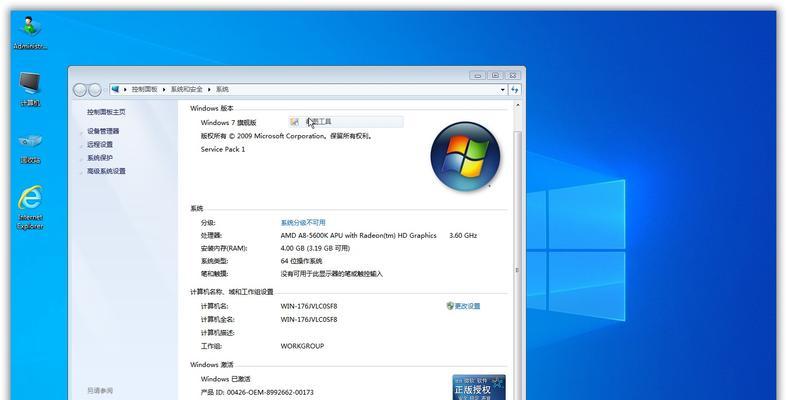Launch Internet Explorer from the desktop
This screenshot has height=400, width=787.
point(30,207)
